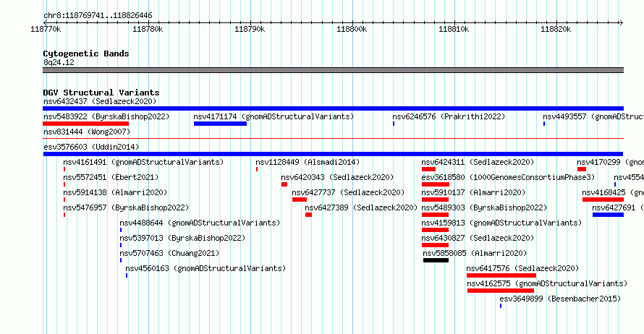Open the nsv6427691 variant label

point(618,207)
